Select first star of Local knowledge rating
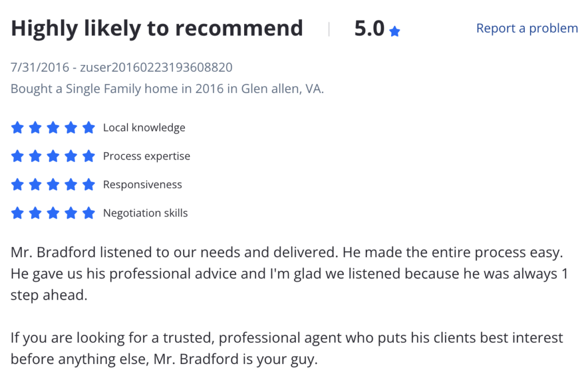 point(17,127)
